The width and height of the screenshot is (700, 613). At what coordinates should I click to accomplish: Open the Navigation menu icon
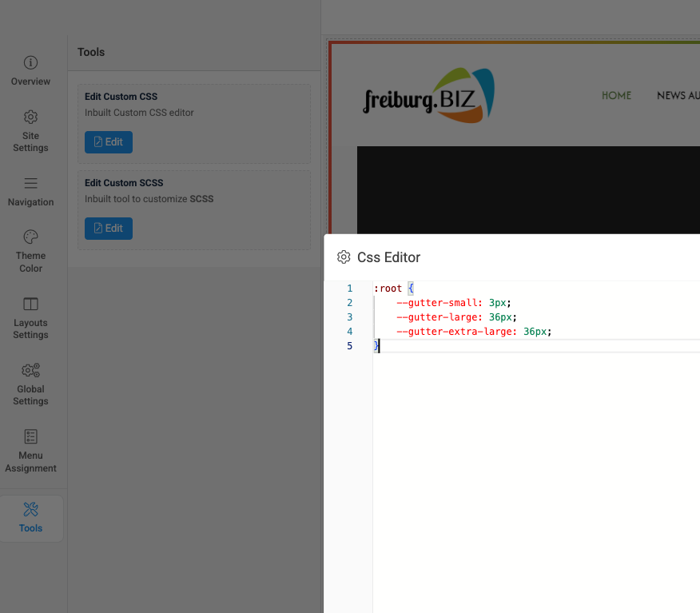pos(30,183)
